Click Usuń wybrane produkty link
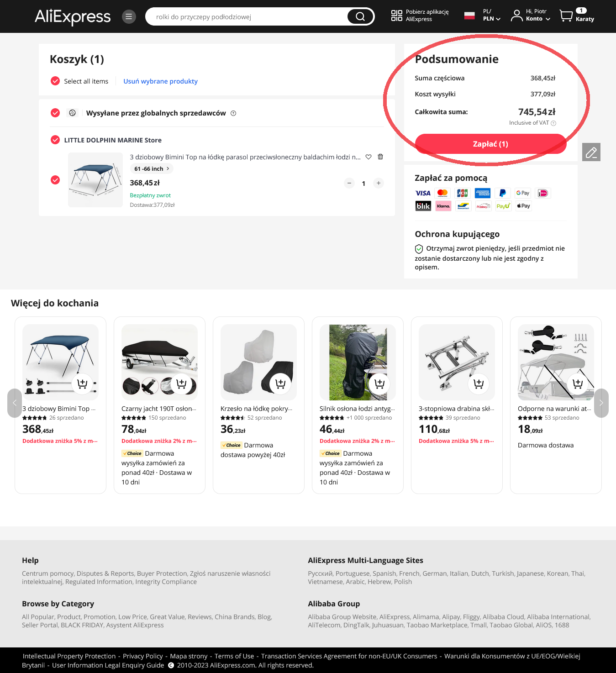The image size is (616, 673). pos(160,81)
